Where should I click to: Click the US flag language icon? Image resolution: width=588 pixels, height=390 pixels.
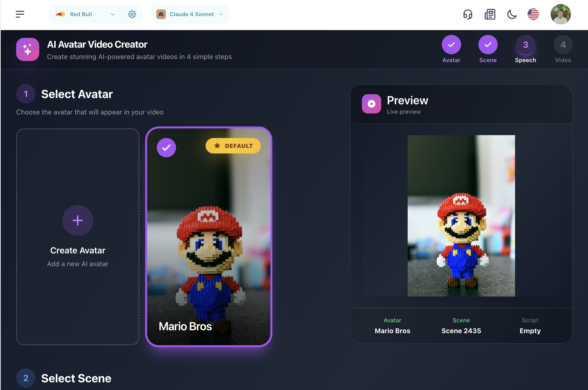tap(533, 14)
